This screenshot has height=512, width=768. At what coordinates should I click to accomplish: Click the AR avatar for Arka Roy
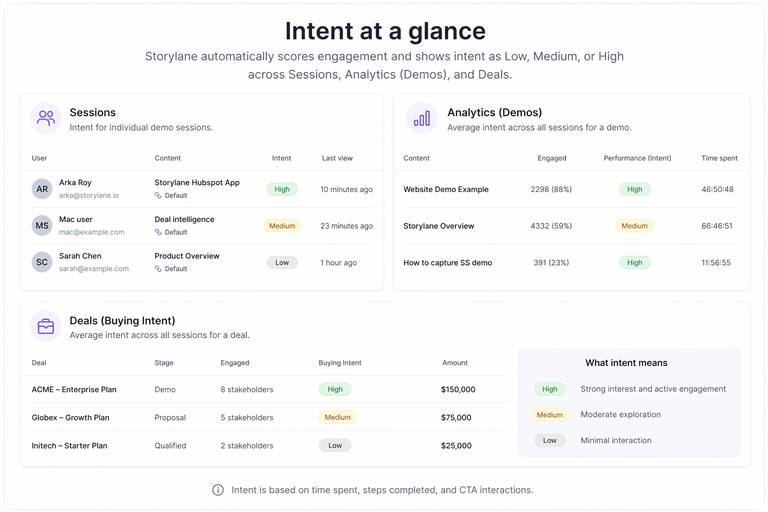pyautogui.click(x=42, y=189)
